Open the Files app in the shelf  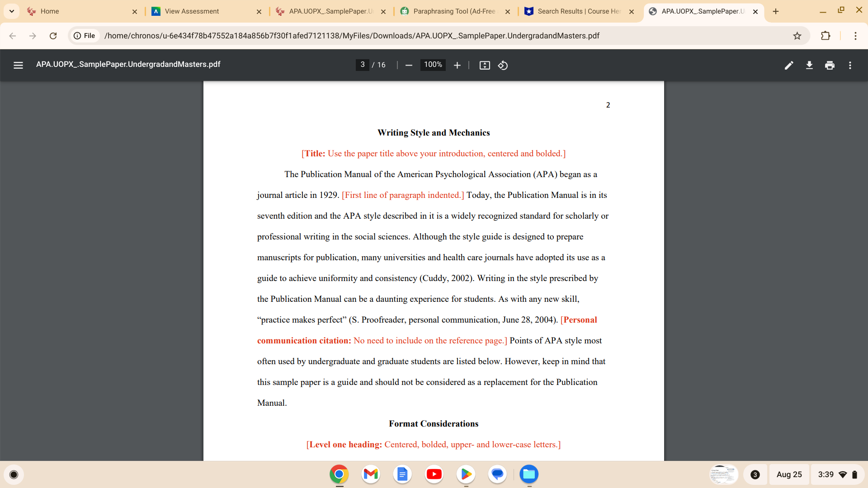pyautogui.click(x=528, y=474)
